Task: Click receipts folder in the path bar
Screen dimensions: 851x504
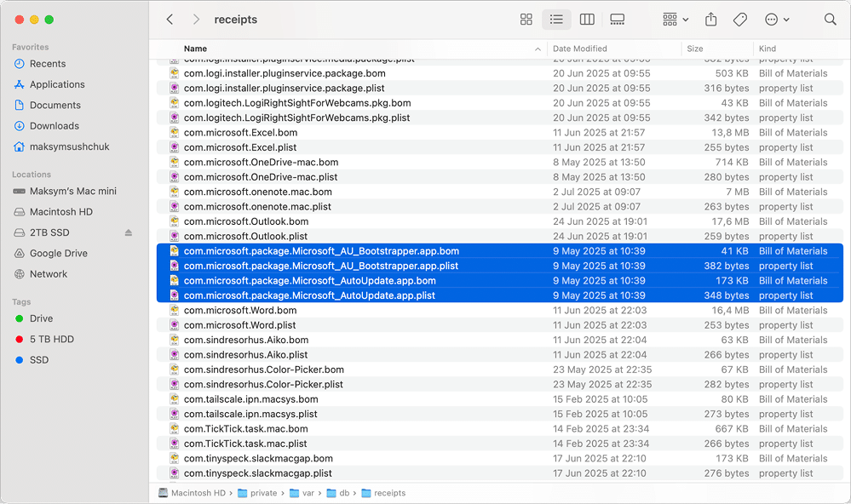Action: coord(383,493)
